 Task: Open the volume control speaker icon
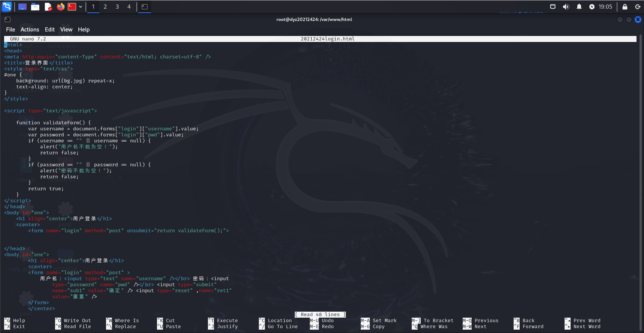566,7
